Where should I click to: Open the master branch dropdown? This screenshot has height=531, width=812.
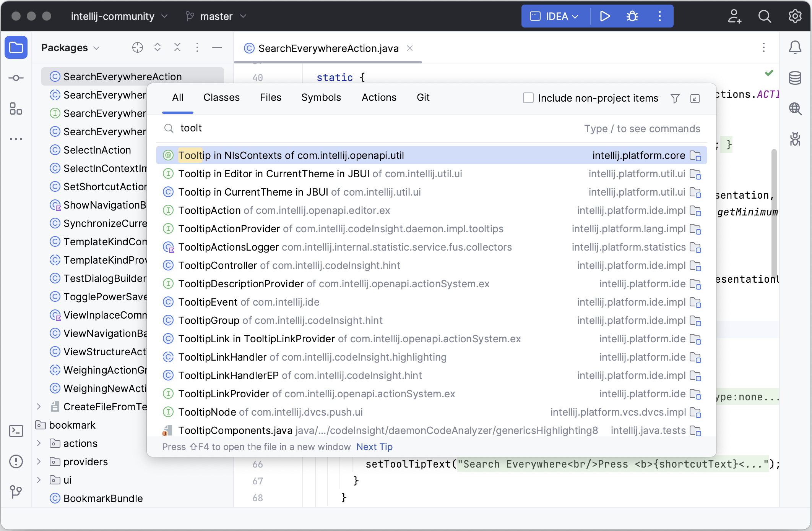pyautogui.click(x=216, y=16)
